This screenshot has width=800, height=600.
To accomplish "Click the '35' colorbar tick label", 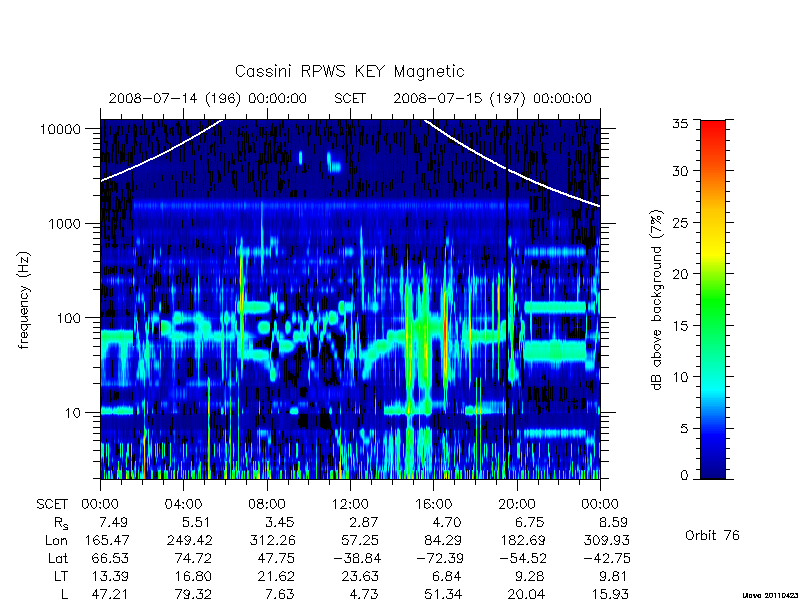I will pyautogui.click(x=680, y=124).
